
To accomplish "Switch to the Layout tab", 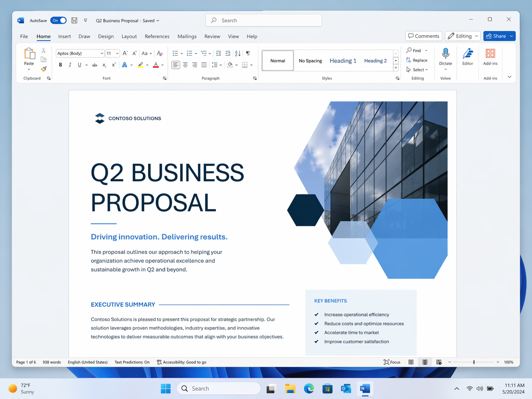I will coord(129,36).
